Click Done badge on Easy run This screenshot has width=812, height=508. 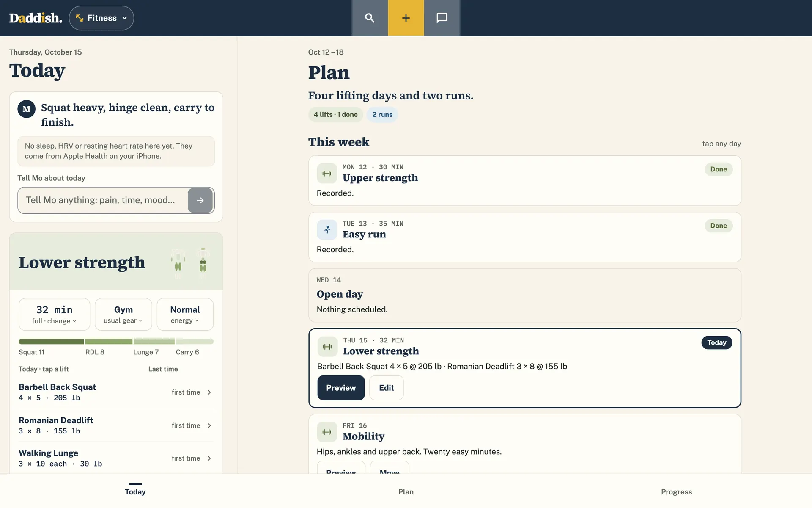[719, 226]
